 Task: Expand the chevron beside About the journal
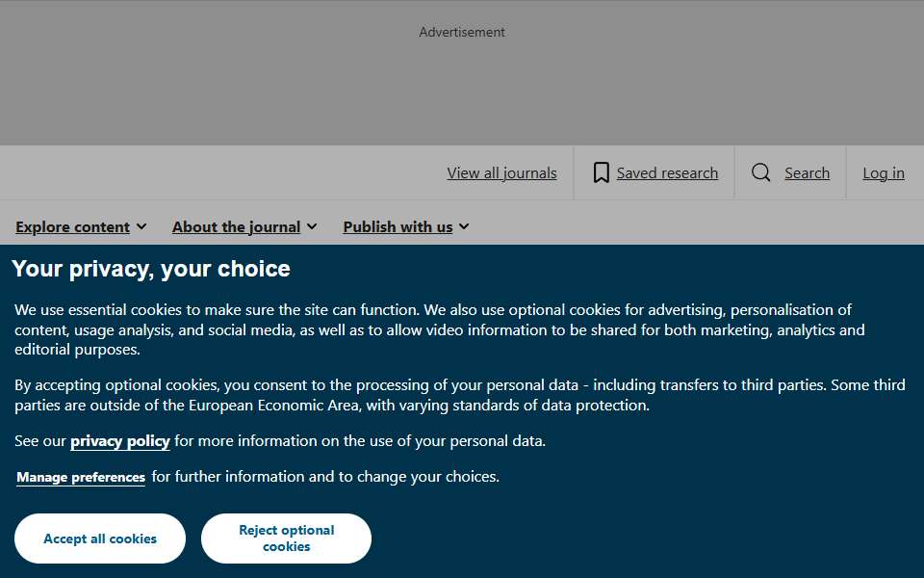312,226
